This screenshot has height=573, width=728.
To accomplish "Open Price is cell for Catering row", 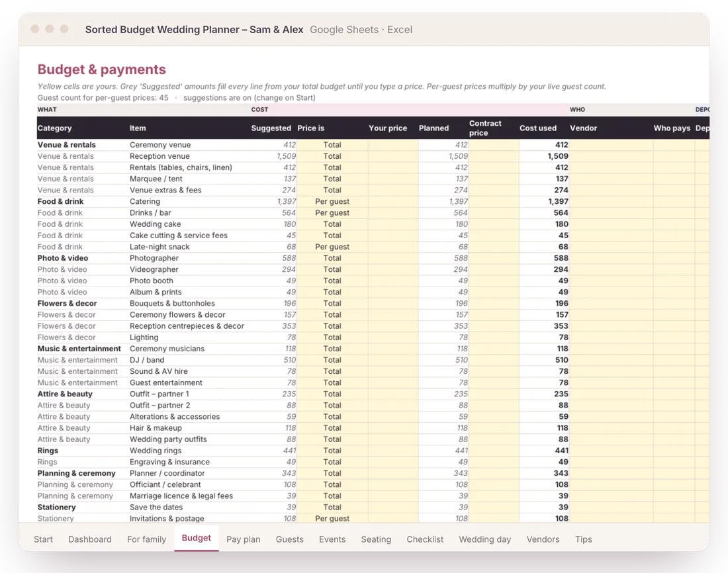I will click(x=332, y=202).
